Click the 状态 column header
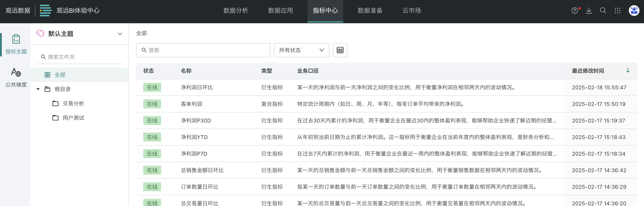The height and width of the screenshot is (206, 644). pyautogui.click(x=149, y=71)
